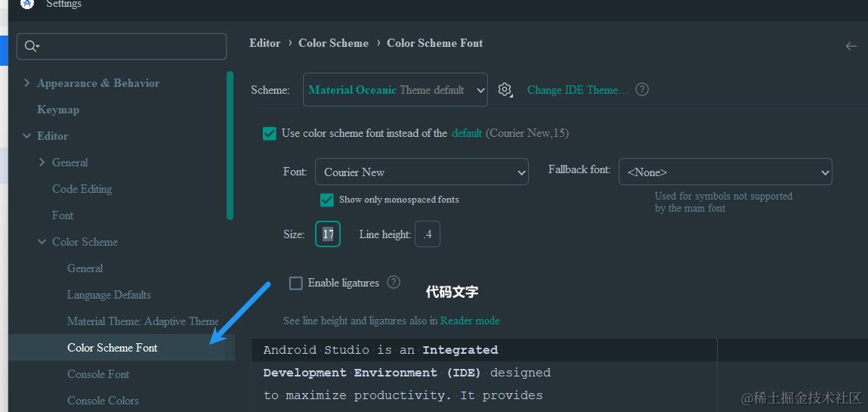Click preview line starting Development Environment
The height and width of the screenshot is (412, 868).
407,373
